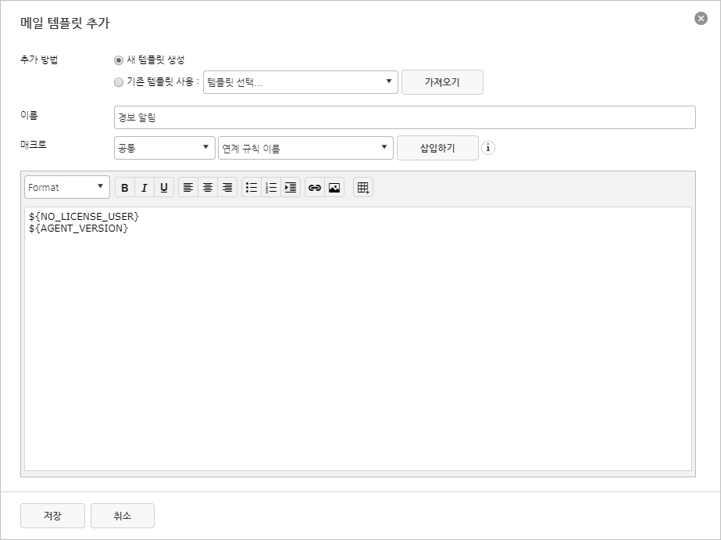Screen dimensions: 721x540
Task: Open the '템플릿 선택...' dropdown
Action: [x=300, y=82]
